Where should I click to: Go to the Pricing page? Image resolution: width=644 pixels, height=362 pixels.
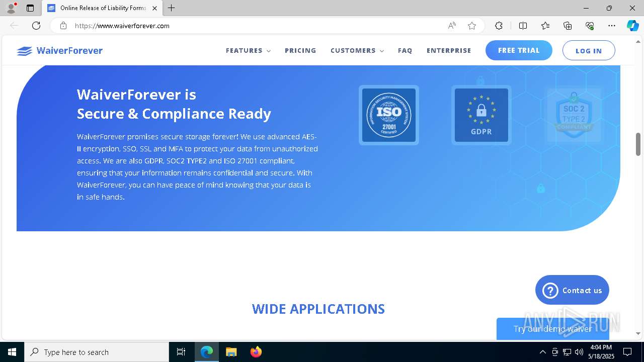tap(300, 51)
